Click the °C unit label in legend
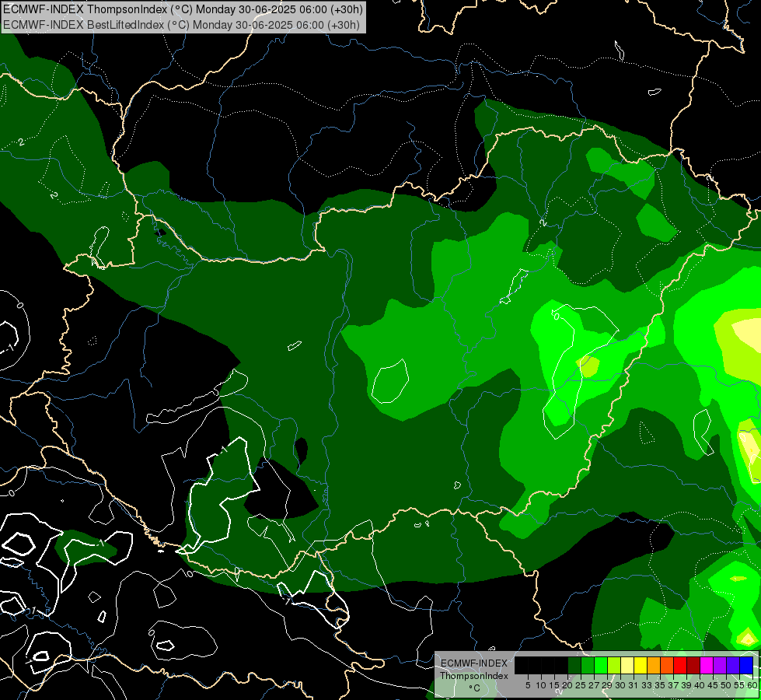Image resolution: width=761 pixels, height=700 pixels. point(475,688)
